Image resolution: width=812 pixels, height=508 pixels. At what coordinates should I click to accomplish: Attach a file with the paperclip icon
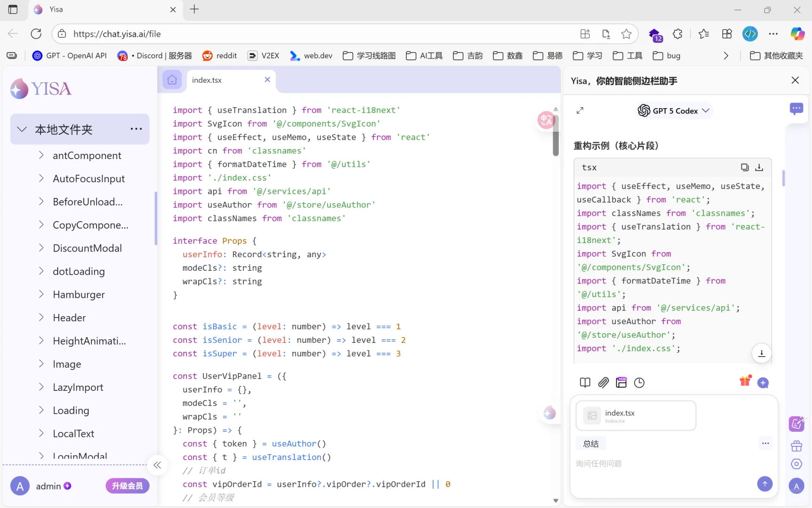(x=603, y=382)
